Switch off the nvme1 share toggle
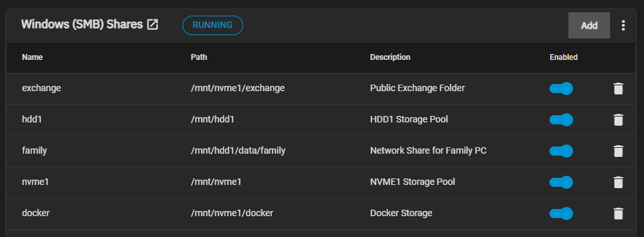This screenshot has width=644, height=237. point(561,182)
